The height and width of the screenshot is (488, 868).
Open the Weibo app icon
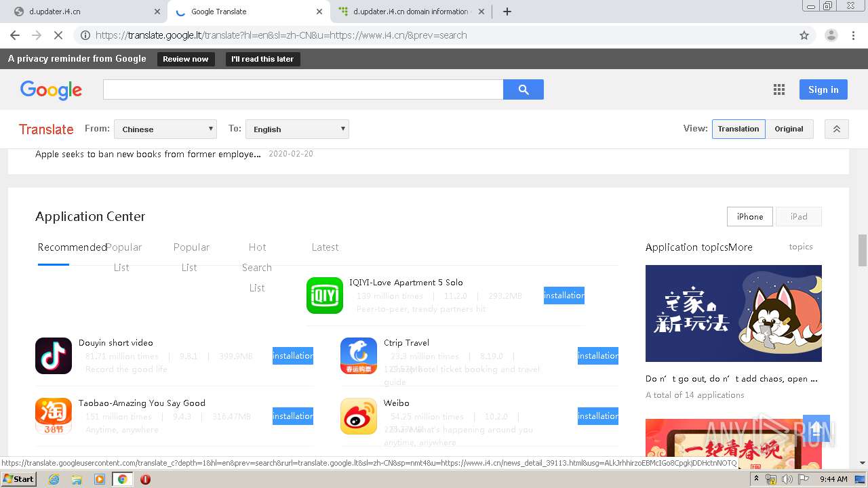359,416
